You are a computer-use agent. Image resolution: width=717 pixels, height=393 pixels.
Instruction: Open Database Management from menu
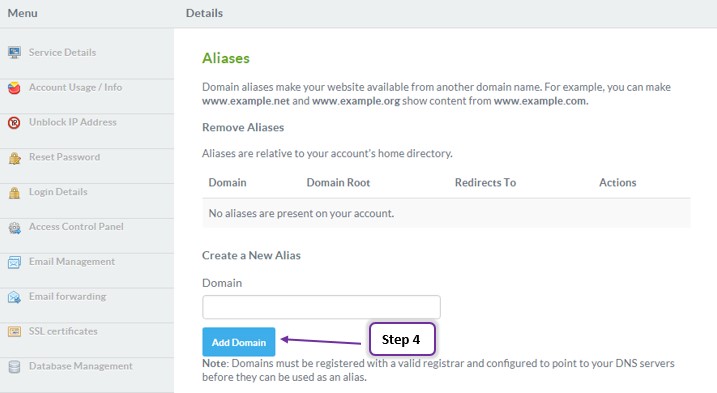(x=80, y=366)
